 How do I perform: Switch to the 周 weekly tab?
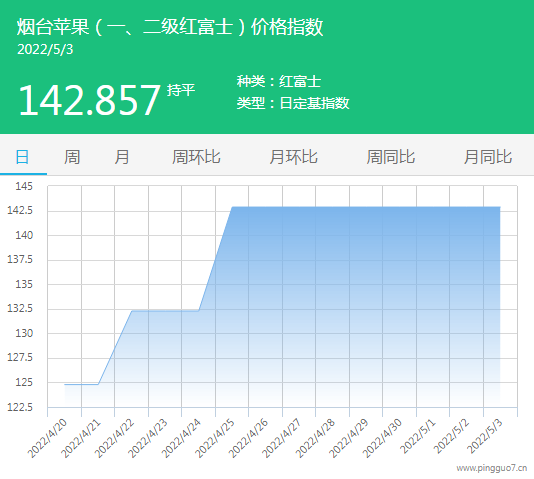coord(72,157)
